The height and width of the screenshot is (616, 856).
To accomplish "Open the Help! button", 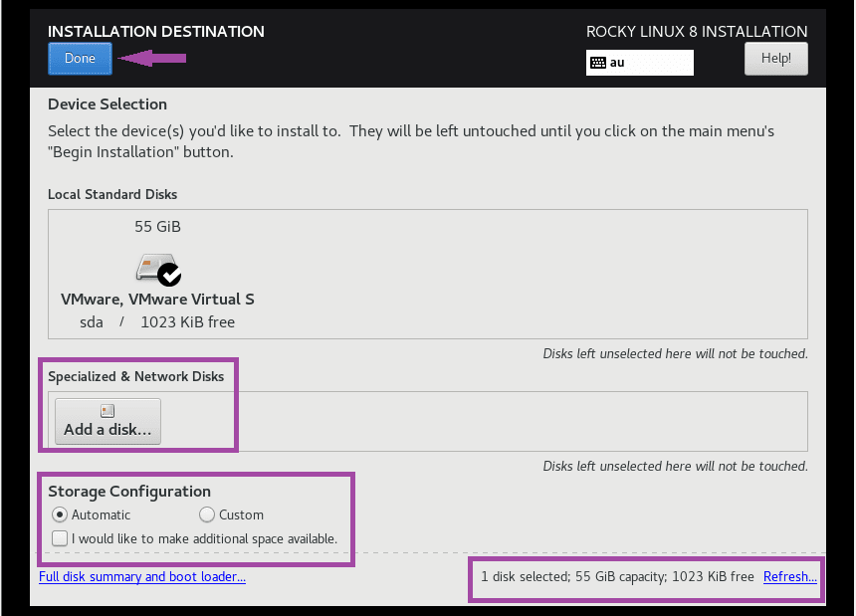I will (x=775, y=59).
